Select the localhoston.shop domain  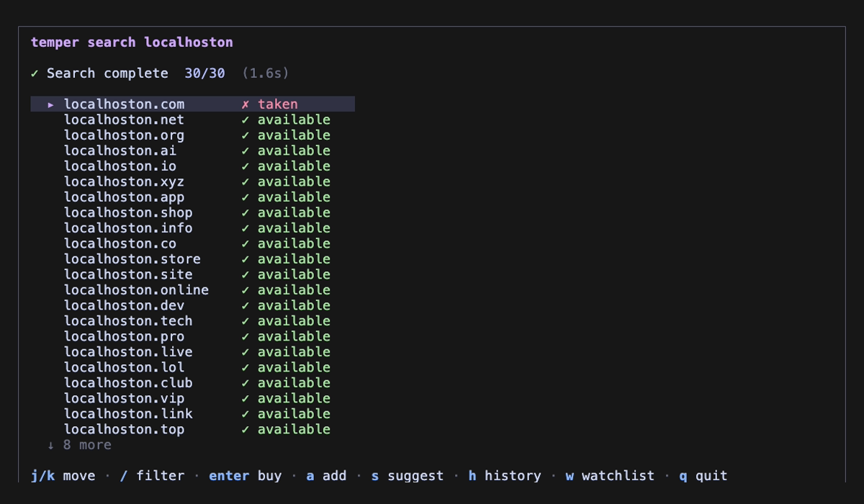128,212
